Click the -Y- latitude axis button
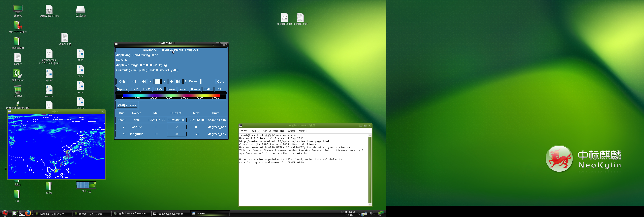644x217 pixels. (177, 127)
